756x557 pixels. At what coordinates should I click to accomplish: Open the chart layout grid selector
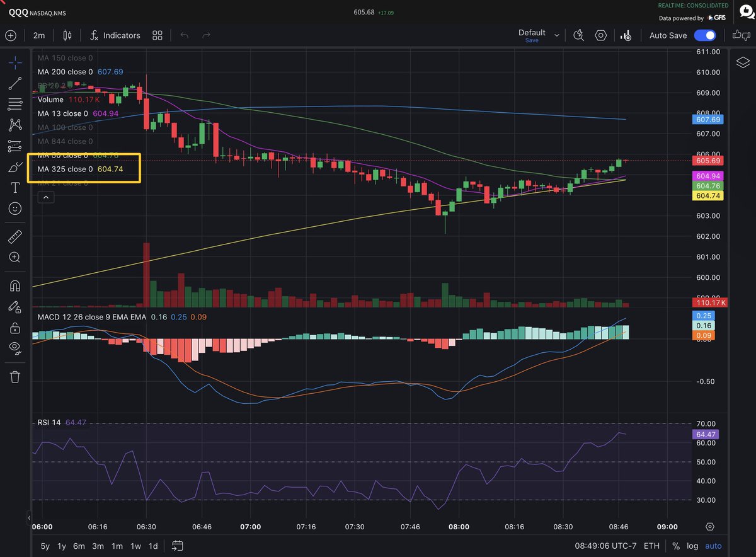[157, 35]
